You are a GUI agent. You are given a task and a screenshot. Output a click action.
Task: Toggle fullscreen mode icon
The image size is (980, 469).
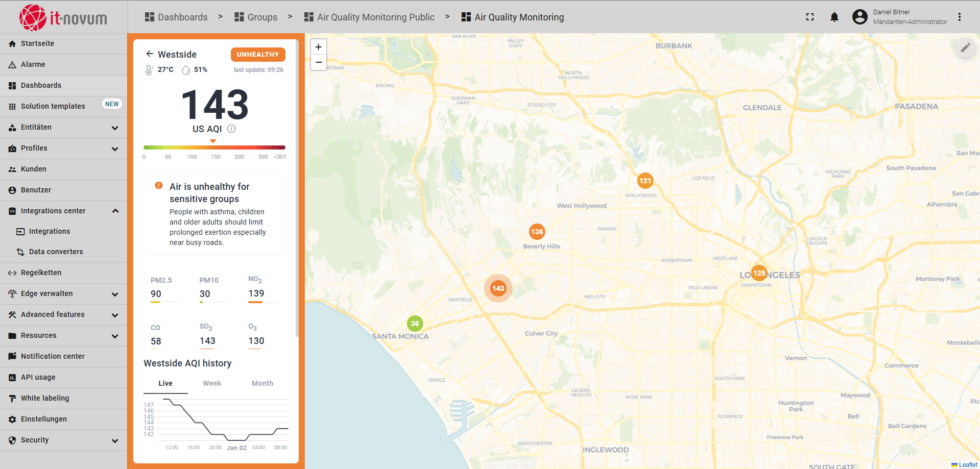click(810, 17)
